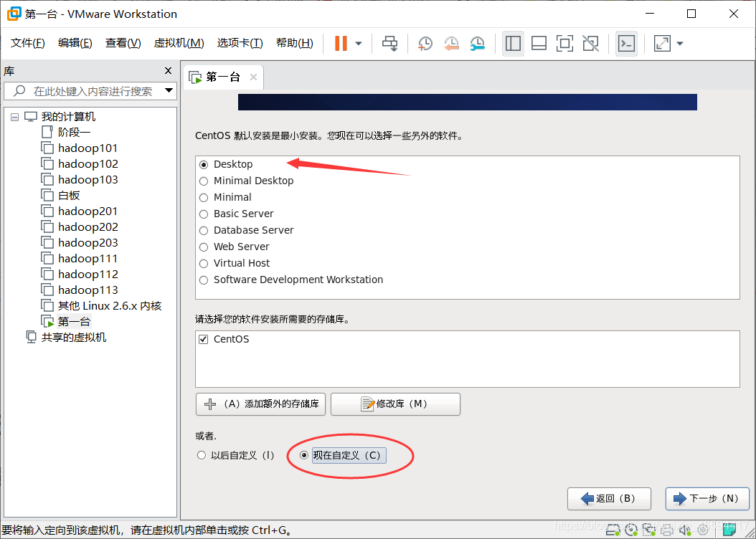The width and height of the screenshot is (756, 539).
Task: Click the printer status bar icon
Action: (x=667, y=531)
